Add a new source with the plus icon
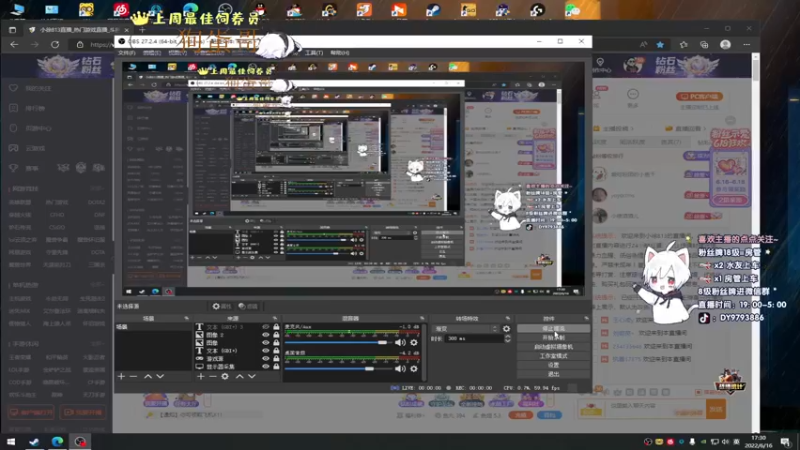Image resolution: width=800 pixels, height=450 pixels. [x=201, y=377]
